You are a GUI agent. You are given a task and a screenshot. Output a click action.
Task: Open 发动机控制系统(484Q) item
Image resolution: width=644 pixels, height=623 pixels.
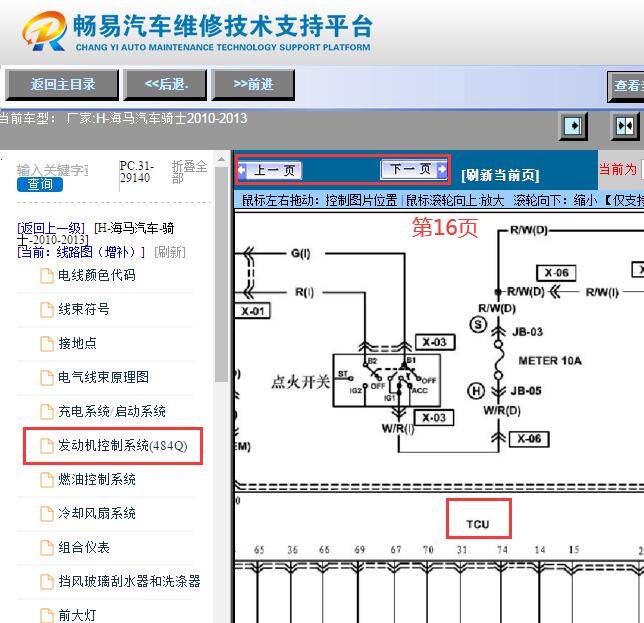[122, 446]
